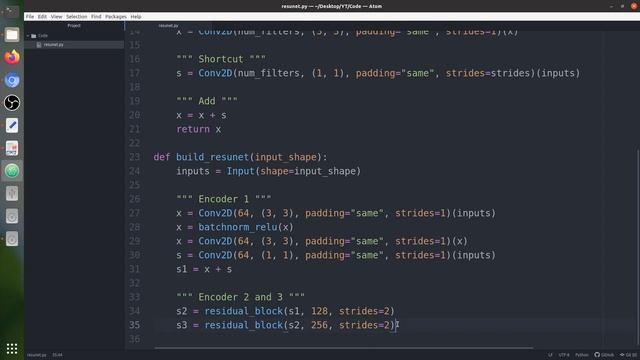Viewport: 640px width, 360px height.
Task: Click the 'Encoder 1' docstring on line 26
Action: (224, 199)
